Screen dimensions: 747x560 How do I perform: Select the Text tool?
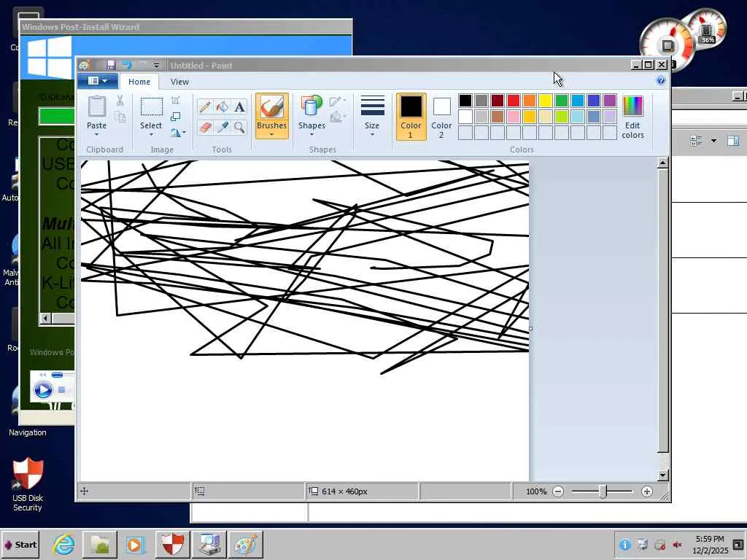239,106
